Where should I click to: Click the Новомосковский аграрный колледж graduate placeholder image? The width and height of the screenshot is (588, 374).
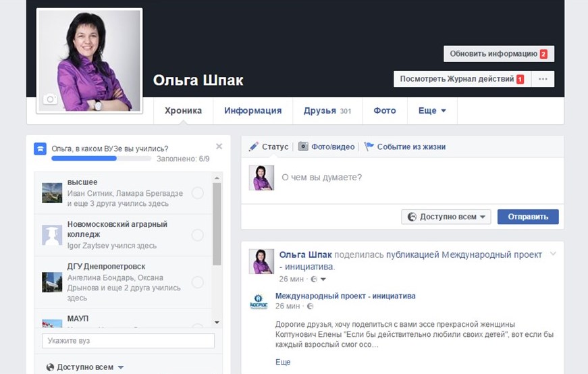click(x=52, y=235)
